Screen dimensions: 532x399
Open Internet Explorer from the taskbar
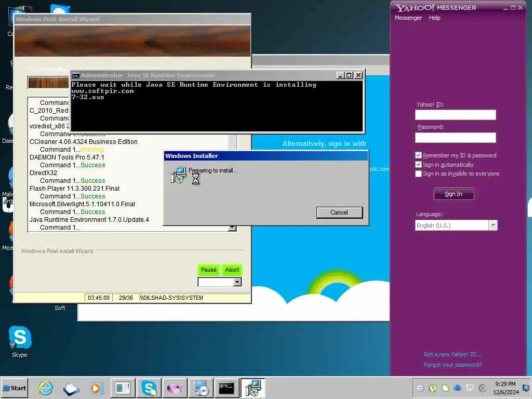(46, 388)
